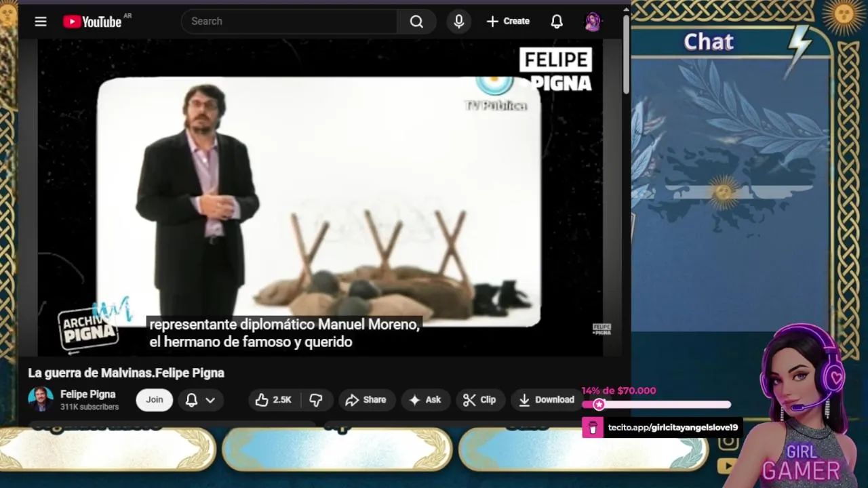The height and width of the screenshot is (488, 868).
Task: Click the magnifier search button
Action: (x=416, y=22)
